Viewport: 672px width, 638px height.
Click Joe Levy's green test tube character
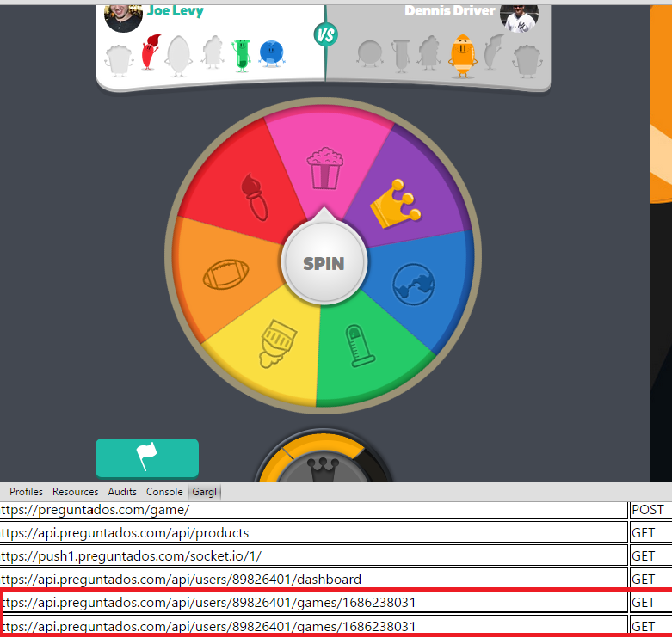[x=242, y=55]
